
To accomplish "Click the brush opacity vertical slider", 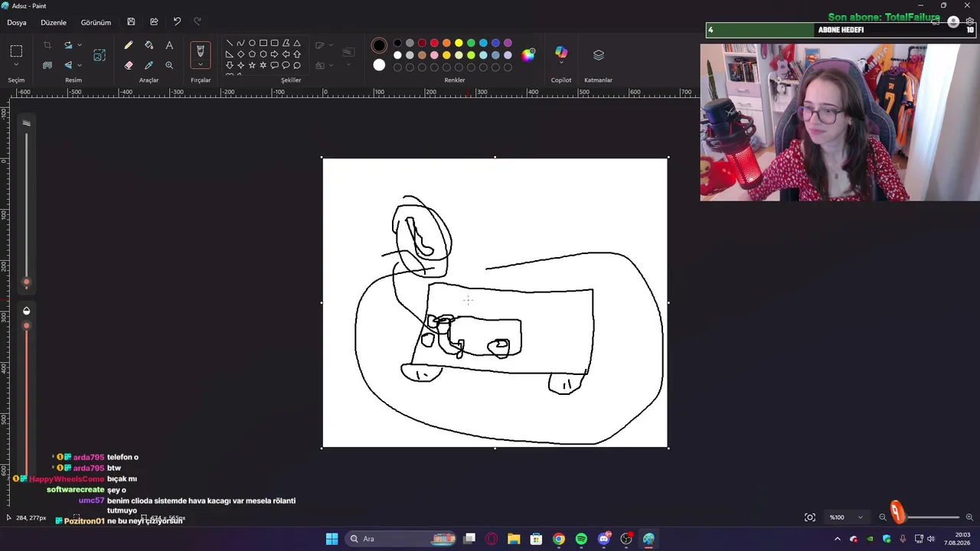I will pos(27,398).
